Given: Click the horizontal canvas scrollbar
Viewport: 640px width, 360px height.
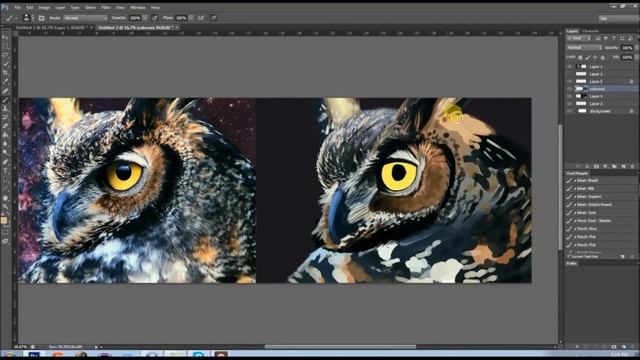Looking at the screenshot, I should tap(340, 347).
